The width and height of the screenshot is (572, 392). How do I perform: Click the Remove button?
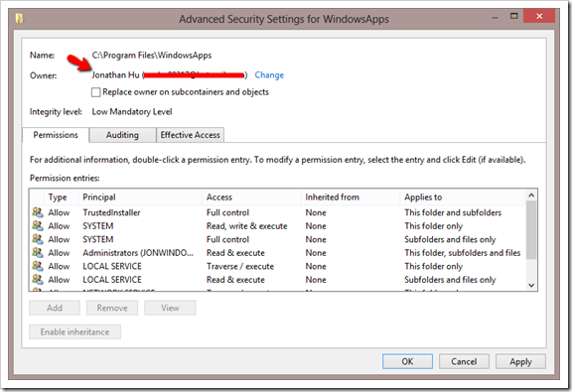[112, 308]
